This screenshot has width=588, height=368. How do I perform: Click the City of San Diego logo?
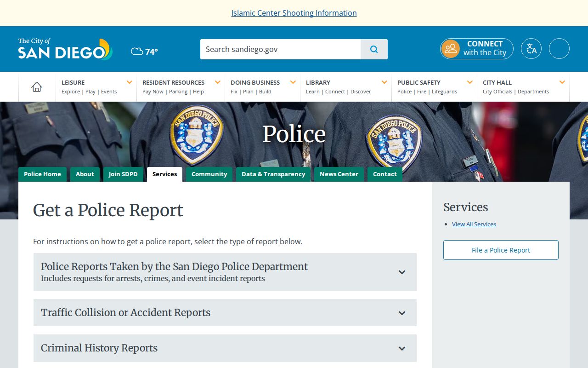click(x=65, y=49)
